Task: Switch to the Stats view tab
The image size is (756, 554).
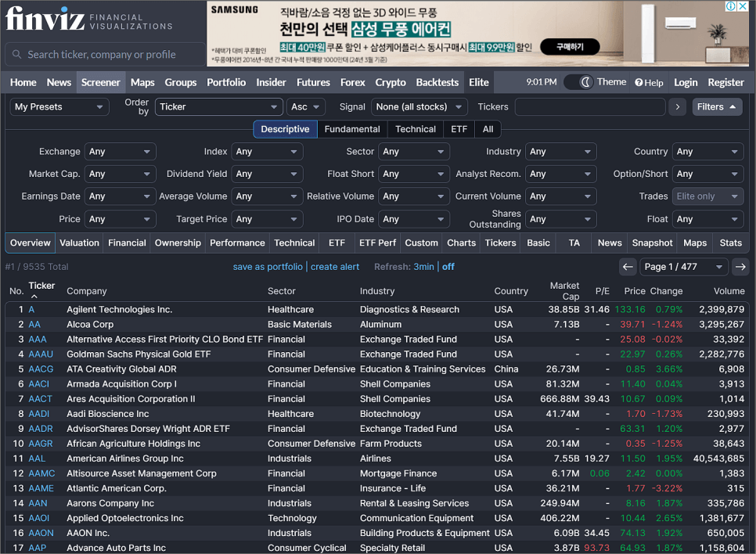Action: (730, 243)
